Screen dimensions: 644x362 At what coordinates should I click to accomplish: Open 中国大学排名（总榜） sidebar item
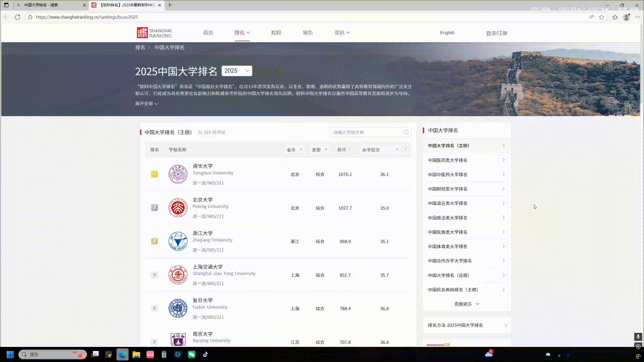[466, 276]
